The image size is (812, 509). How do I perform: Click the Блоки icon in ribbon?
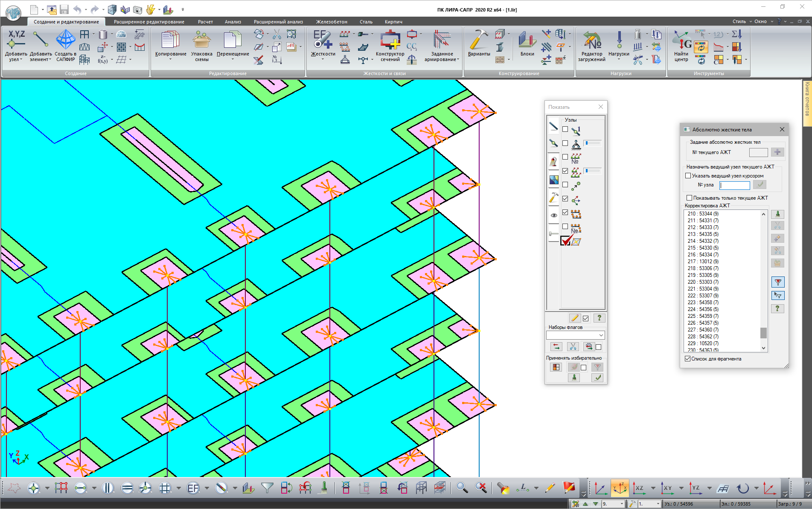tap(527, 41)
